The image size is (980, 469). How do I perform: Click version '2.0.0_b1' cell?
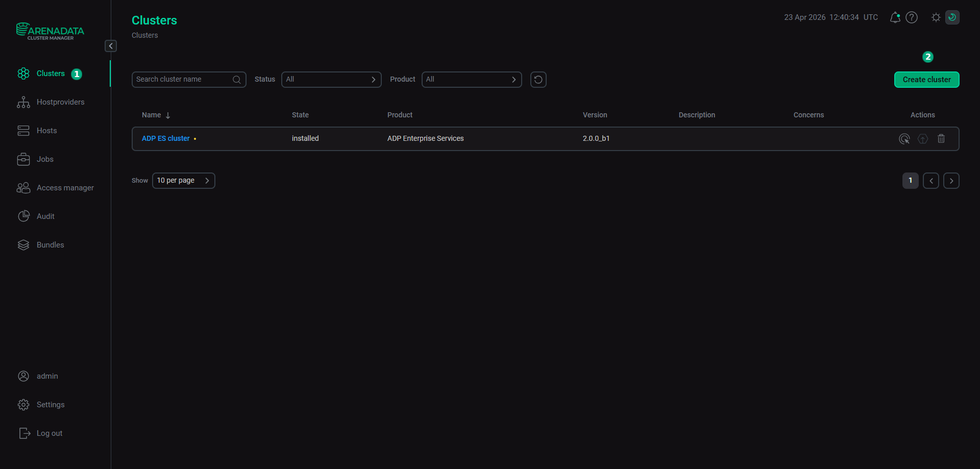(x=596, y=138)
